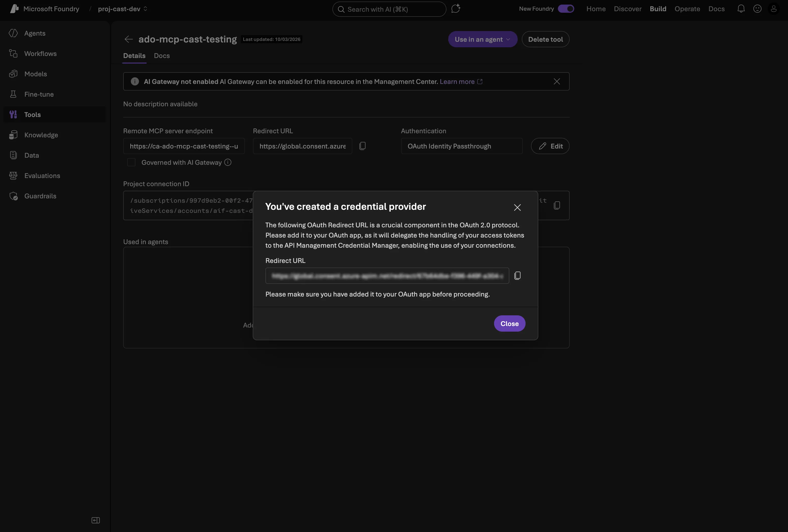Copy the Redirect URL in the dialog
Image resolution: width=788 pixels, height=532 pixels.
click(x=517, y=276)
